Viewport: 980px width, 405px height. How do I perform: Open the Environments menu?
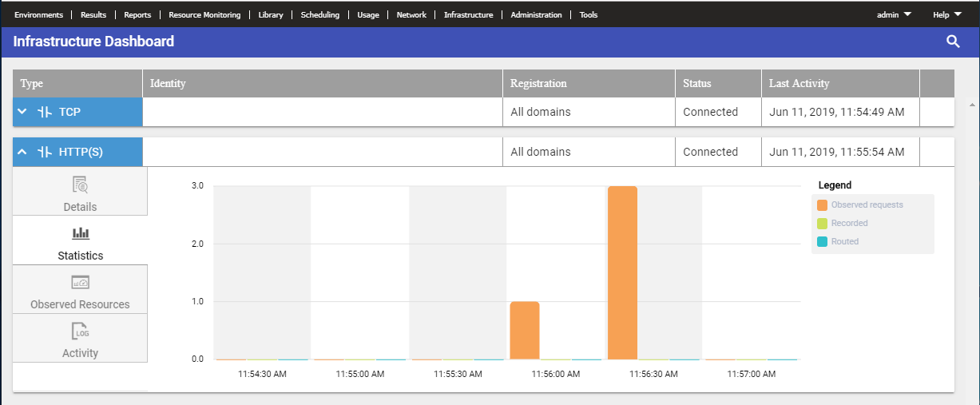coord(38,14)
